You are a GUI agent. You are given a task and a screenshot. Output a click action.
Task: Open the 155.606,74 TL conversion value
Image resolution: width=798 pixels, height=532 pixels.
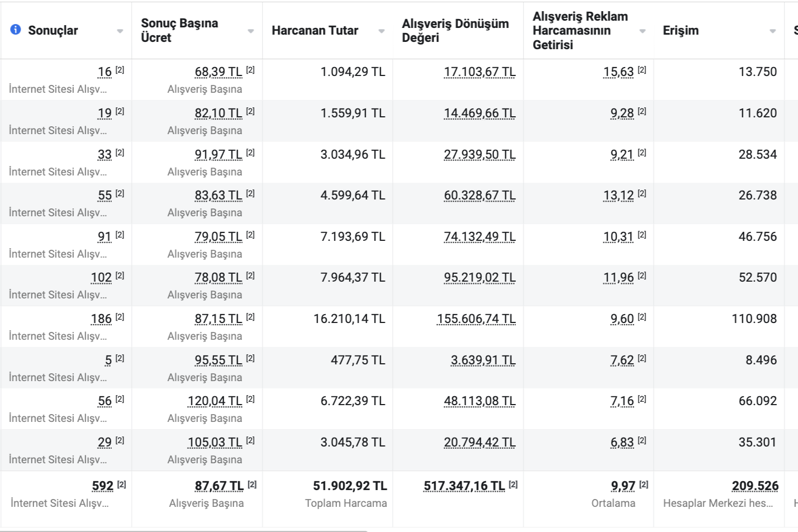[x=476, y=319]
